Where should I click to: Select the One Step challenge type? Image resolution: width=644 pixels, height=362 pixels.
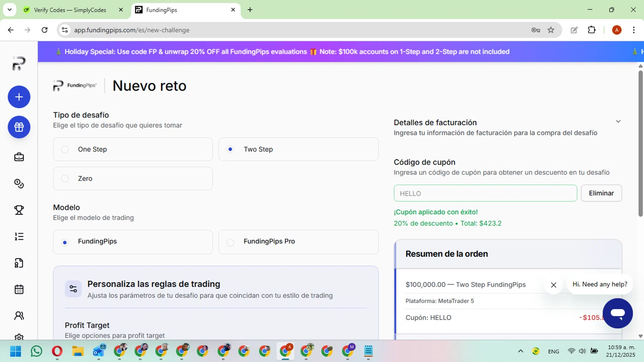pos(133,149)
